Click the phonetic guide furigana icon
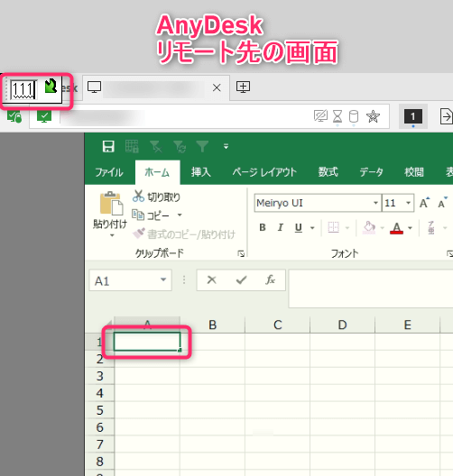Image resolution: width=453 pixels, height=476 pixels. click(x=431, y=228)
